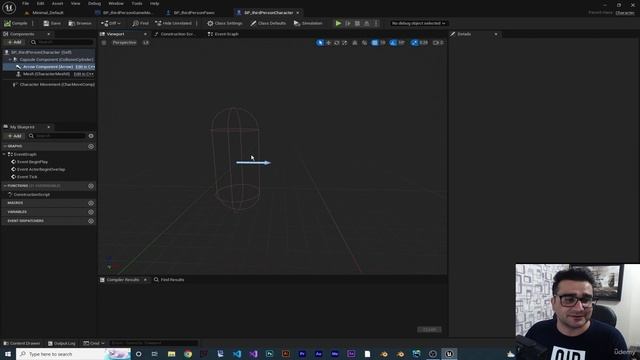Open the Edit menu
Viewport: 640px width, 360px height.
40,3
